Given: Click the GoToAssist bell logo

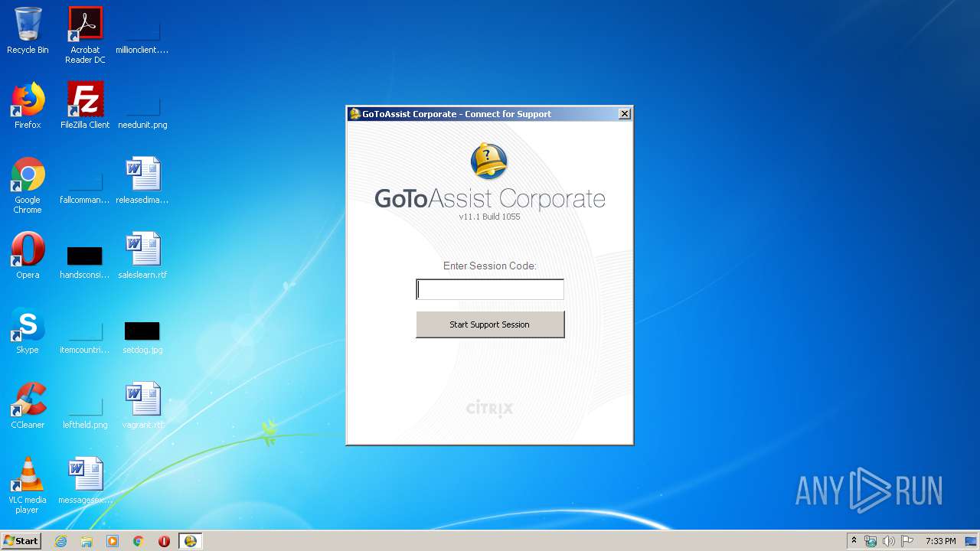Looking at the screenshot, I should [x=488, y=161].
